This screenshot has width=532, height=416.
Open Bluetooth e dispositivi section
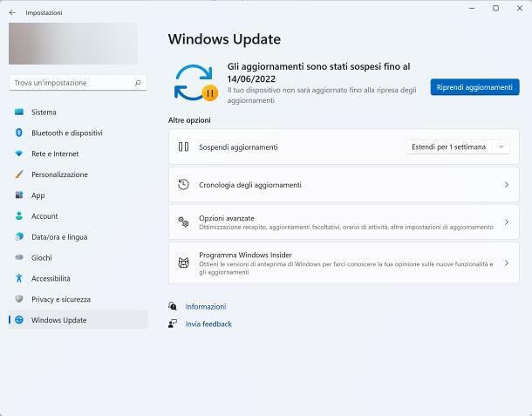[78, 133]
